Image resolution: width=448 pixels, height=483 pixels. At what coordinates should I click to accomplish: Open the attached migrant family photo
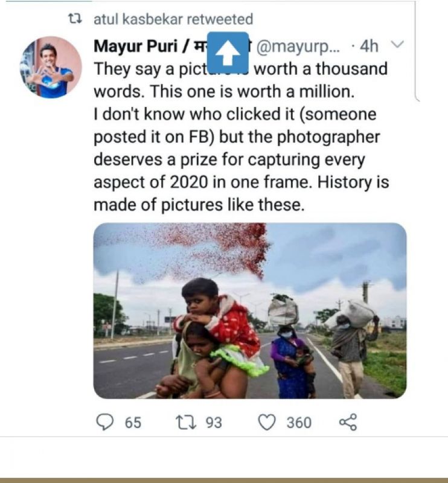click(x=250, y=311)
